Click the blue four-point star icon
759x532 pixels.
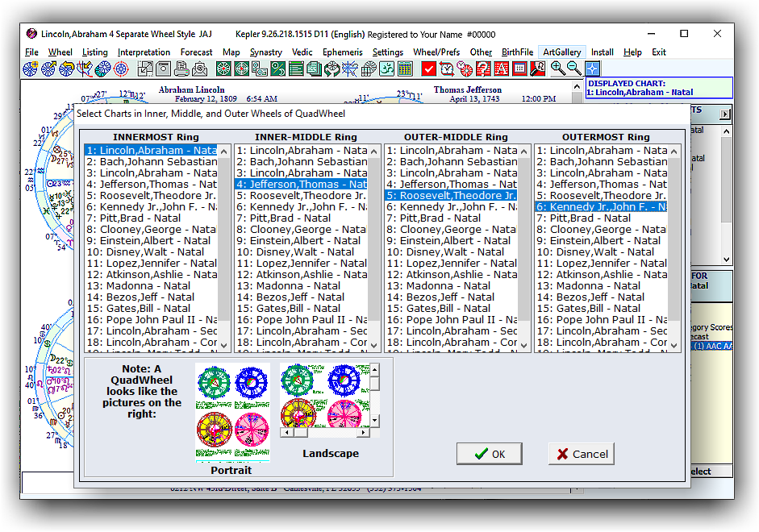tap(593, 69)
